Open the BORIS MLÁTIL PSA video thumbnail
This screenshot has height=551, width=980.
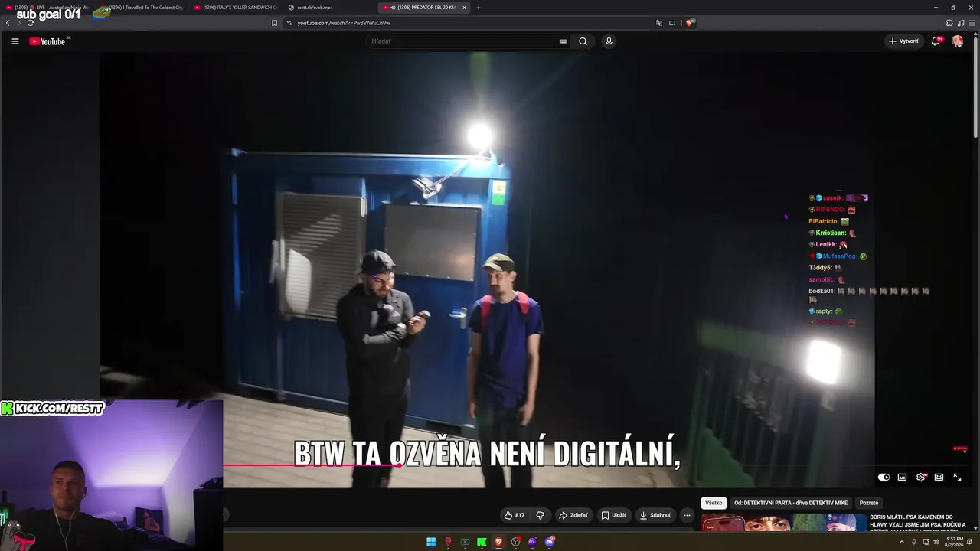click(784, 523)
